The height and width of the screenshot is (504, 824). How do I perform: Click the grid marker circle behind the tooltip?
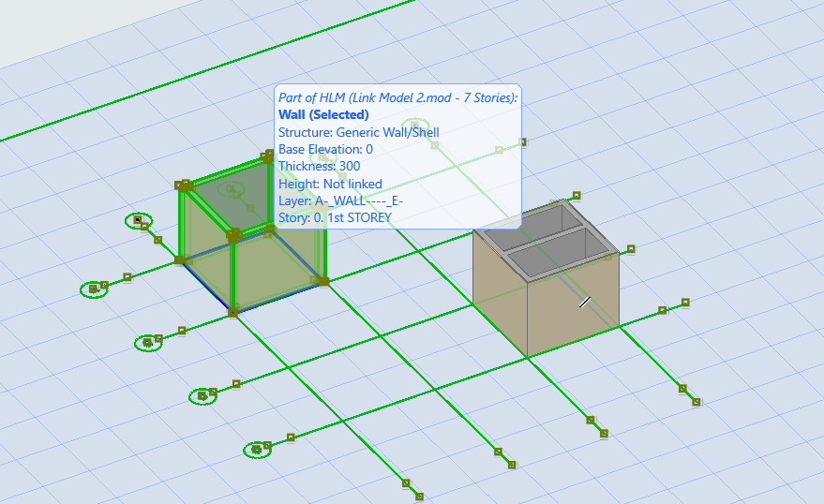(414, 125)
